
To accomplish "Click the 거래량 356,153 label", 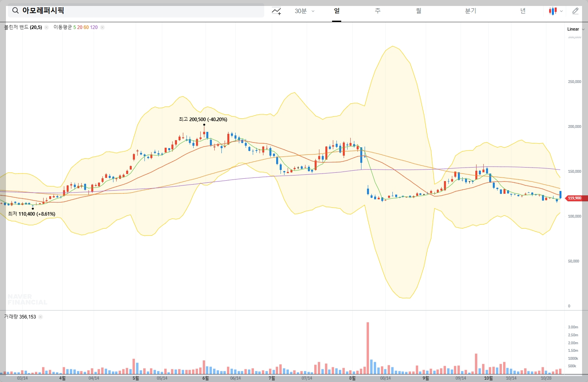I will point(20,317).
